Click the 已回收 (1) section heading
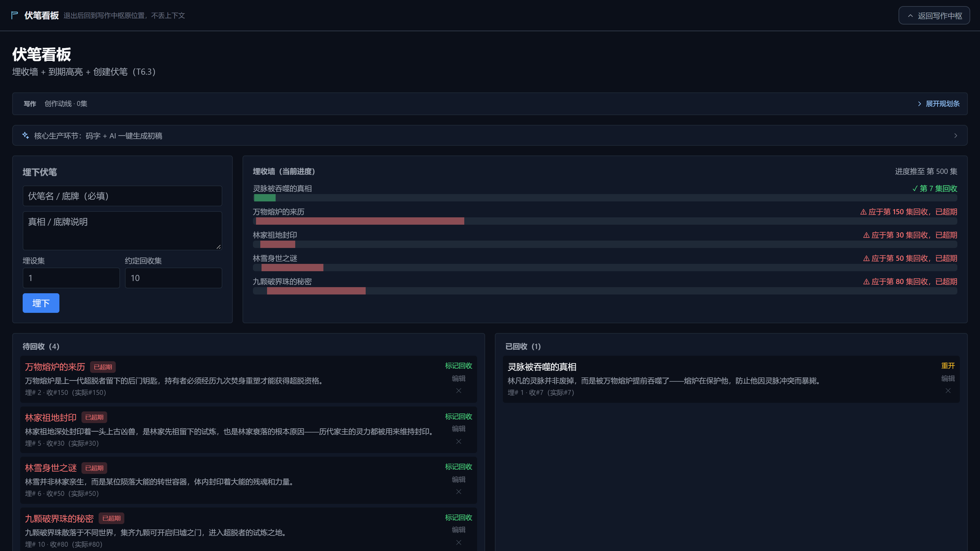The height and width of the screenshot is (551, 980). pyautogui.click(x=523, y=347)
